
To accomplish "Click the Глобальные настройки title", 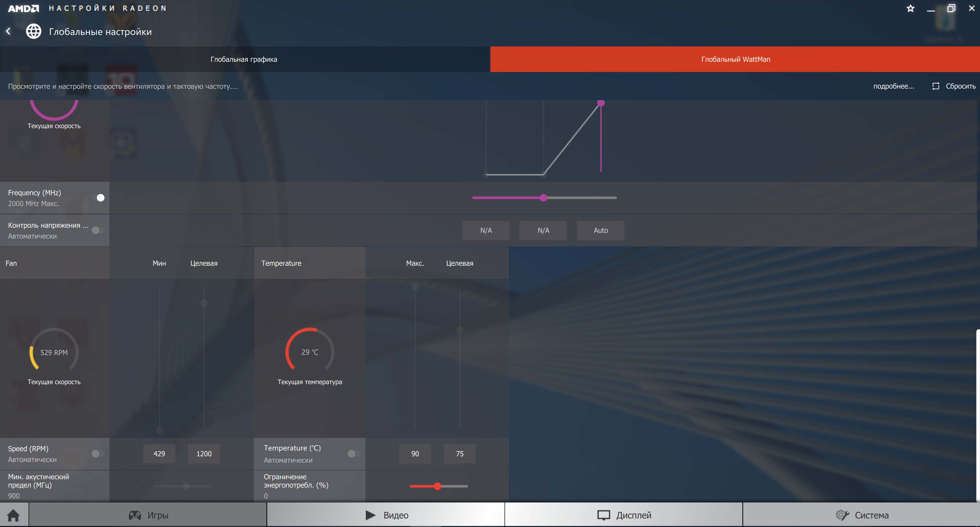I will [100, 32].
